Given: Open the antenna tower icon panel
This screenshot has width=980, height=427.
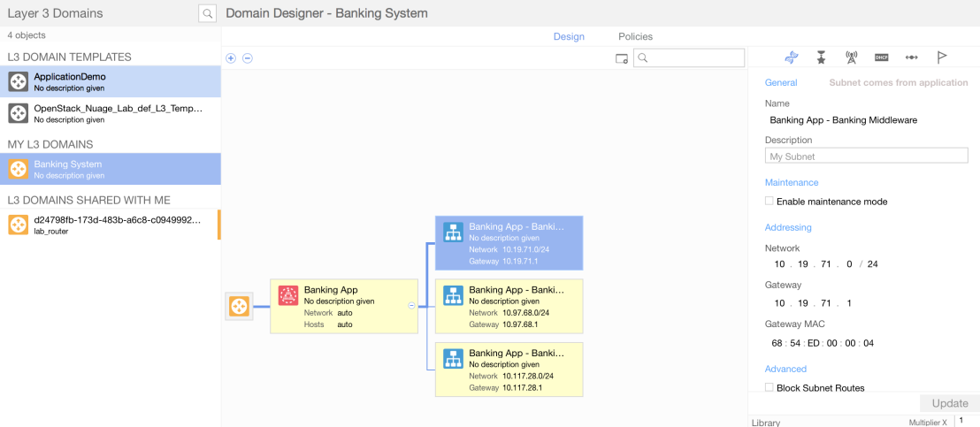Looking at the screenshot, I should [x=851, y=57].
